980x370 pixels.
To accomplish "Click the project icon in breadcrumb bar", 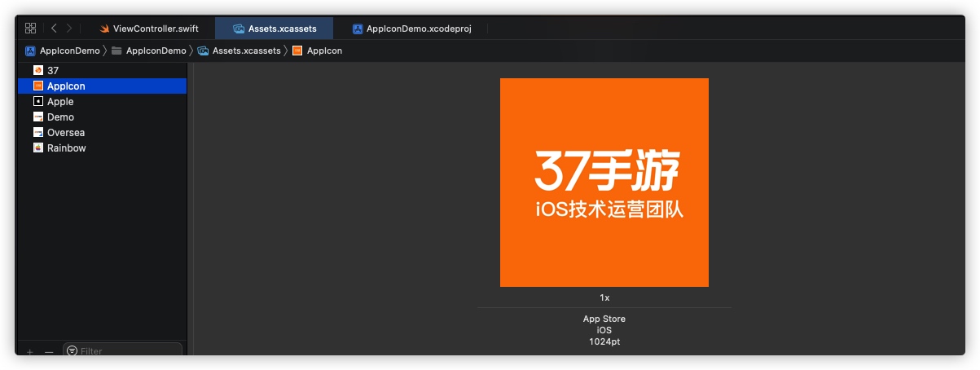I will (x=31, y=51).
